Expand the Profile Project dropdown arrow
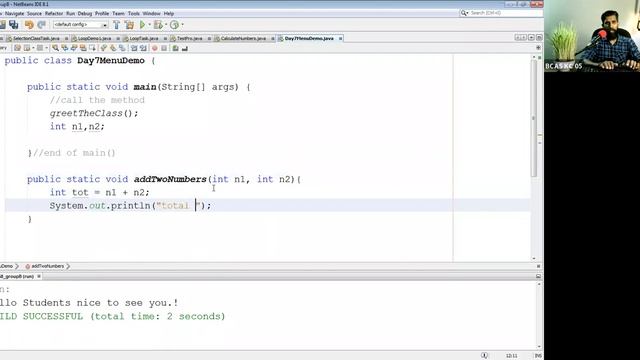This screenshot has height=360, width=640. 182,25
